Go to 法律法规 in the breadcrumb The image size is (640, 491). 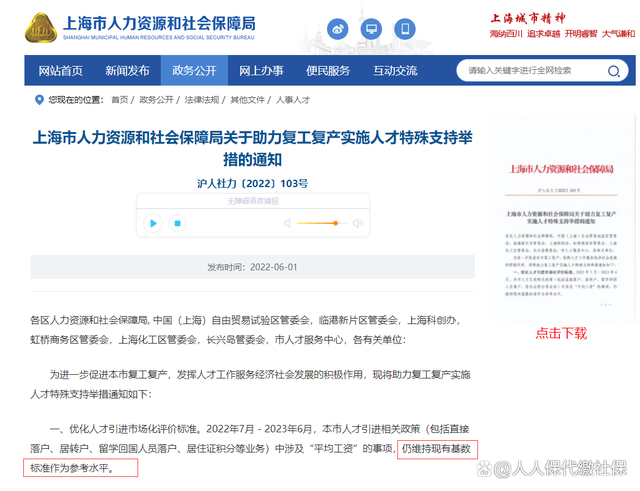[202, 100]
